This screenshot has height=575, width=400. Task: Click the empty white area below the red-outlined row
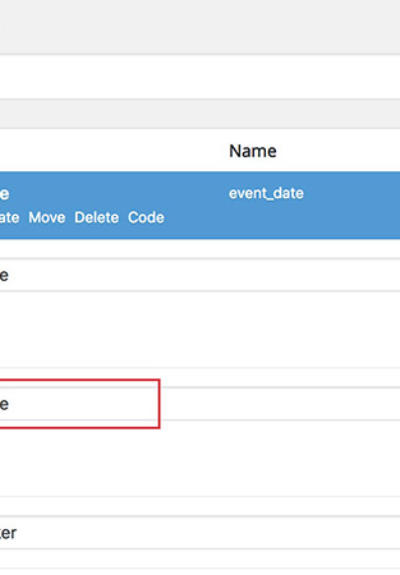pos(200,458)
